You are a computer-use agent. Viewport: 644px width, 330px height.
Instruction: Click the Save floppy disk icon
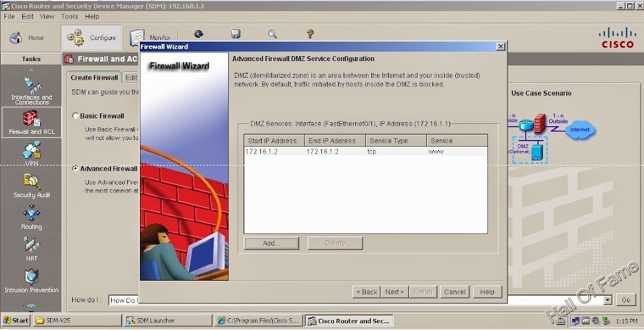tap(236, 34)
